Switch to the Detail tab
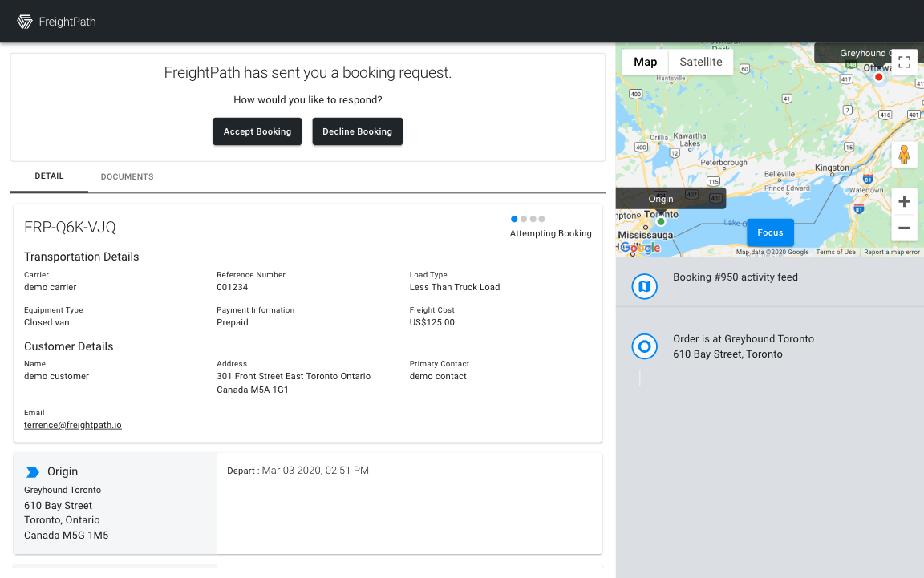This screenshot has height=578, width=924. (49, 176)
